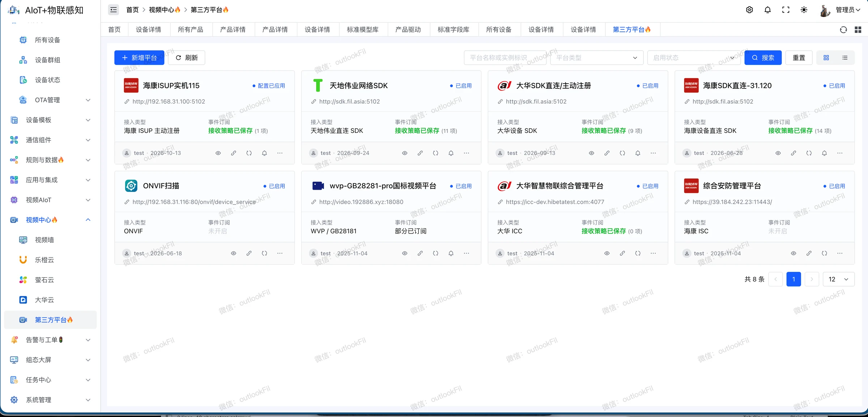Collapse sidebar with the hamburger icon
The height and width of the screenshot is (417, 868).
coord(114,10)
